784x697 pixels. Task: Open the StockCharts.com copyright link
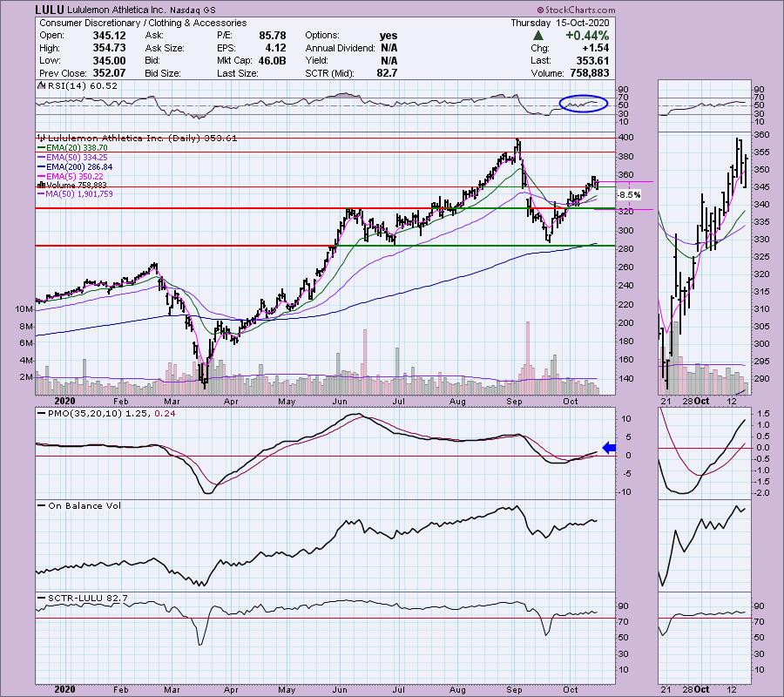click(577, 10)
